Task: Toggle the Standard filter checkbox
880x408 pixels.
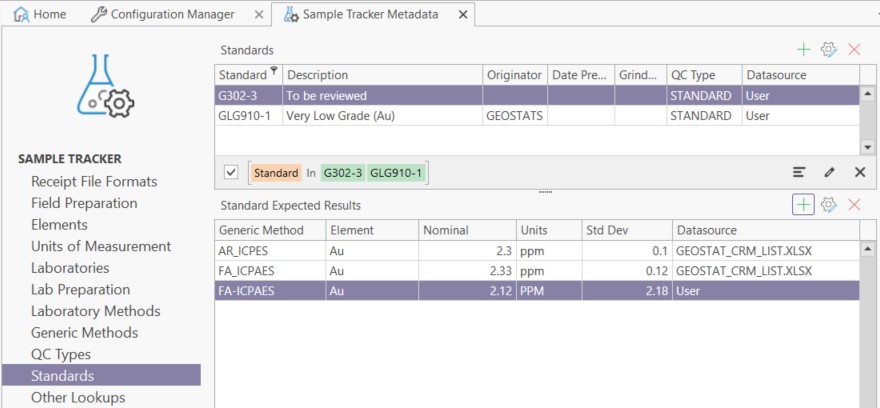Action: coord(231,172)
